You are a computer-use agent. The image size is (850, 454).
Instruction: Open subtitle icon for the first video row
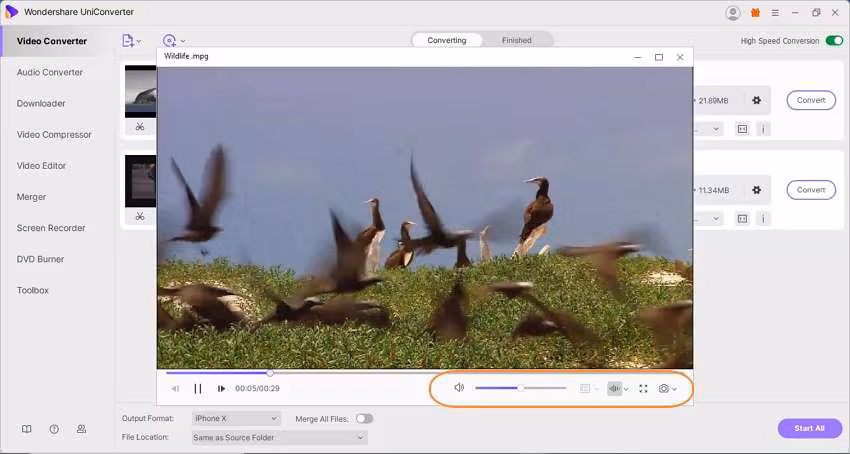(x=742, y=129)
